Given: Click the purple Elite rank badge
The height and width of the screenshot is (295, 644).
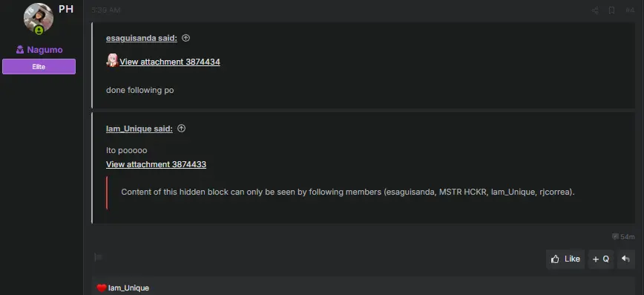Looking at the screenshot, I should 39,67.
